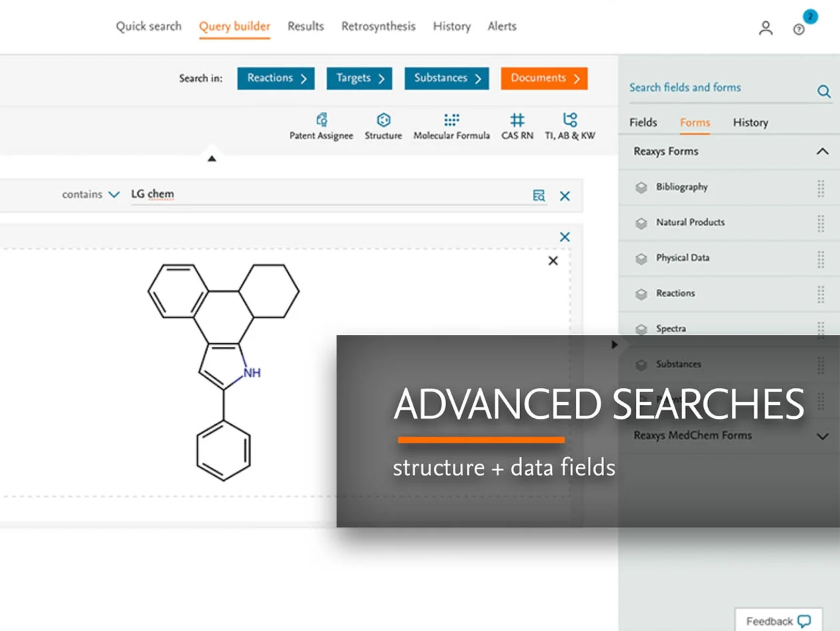This screenshot has width=840, height=631.
Task: Open the TI, AB & KW field icon
Action: pos(569,119)
